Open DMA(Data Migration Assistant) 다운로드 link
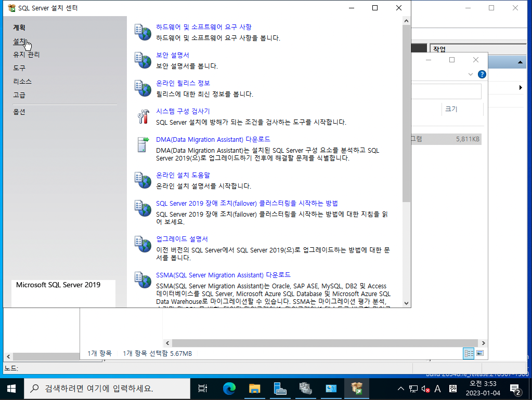The height and width of the screenshot is (400, 532). pyautogui.click(x=213, y=139)
